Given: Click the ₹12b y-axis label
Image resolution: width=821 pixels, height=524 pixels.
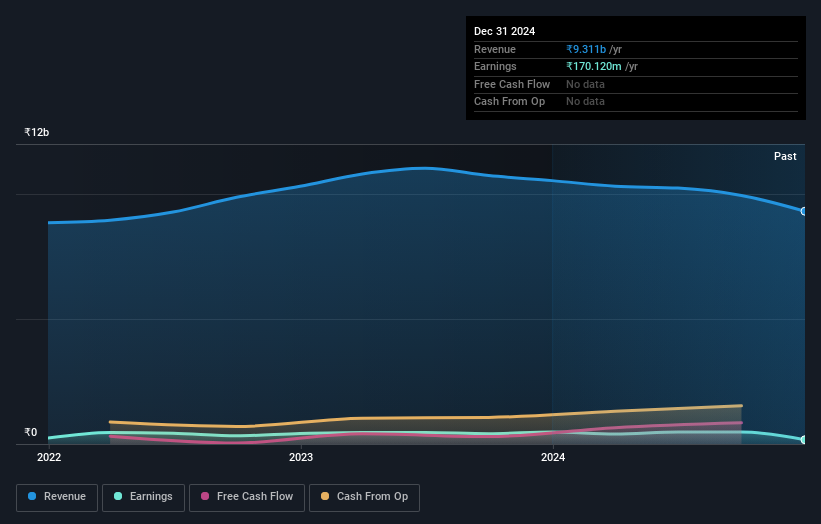Looking at the screenshot, I should [x=37, y=132].
